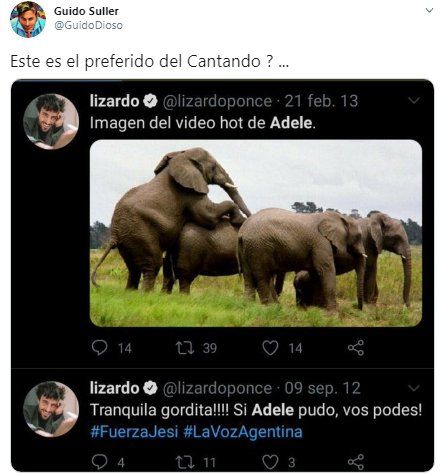
Task: Open the @lizardoponce handle on second tweet
Action: coord(217,388)
